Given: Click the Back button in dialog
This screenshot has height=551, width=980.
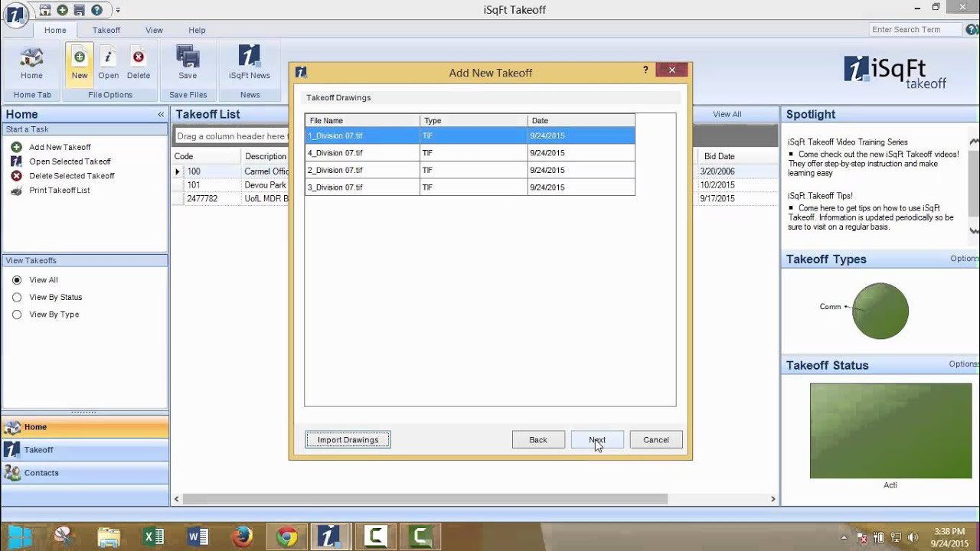Looking at the screenshot, I should click(x=538, y=440).
